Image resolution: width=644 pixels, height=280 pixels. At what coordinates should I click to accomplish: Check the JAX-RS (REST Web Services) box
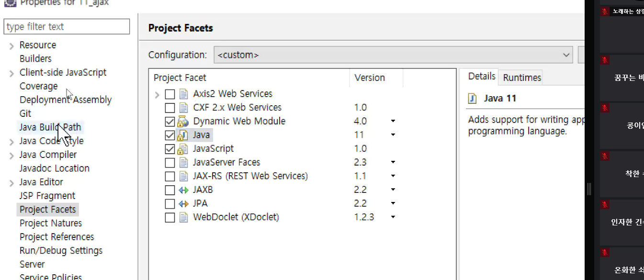coord(170,176)
